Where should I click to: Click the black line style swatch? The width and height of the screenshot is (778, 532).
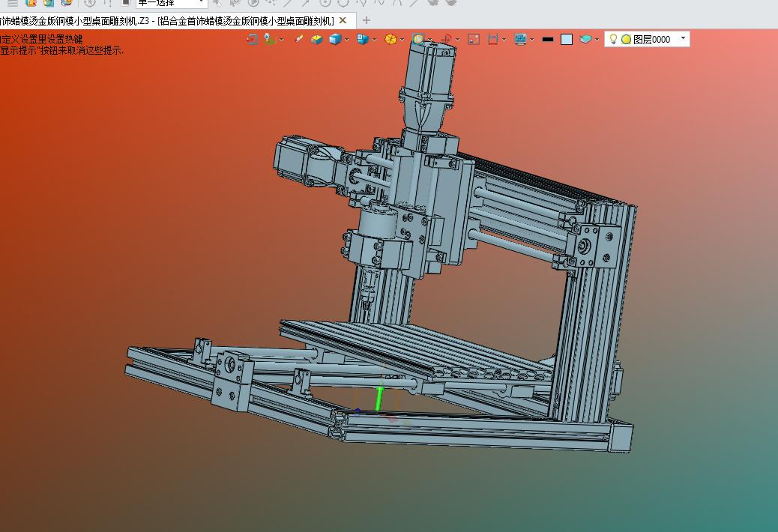point(548,39)
